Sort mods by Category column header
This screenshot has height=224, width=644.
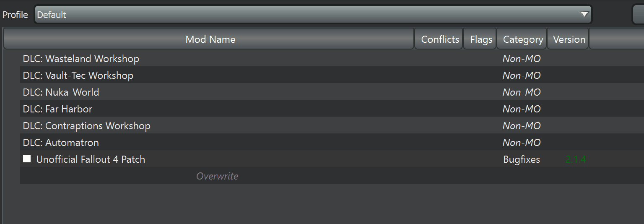523,39
